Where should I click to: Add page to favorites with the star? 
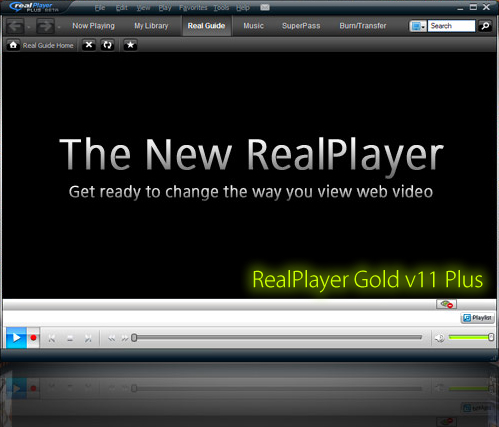[130, 45]
